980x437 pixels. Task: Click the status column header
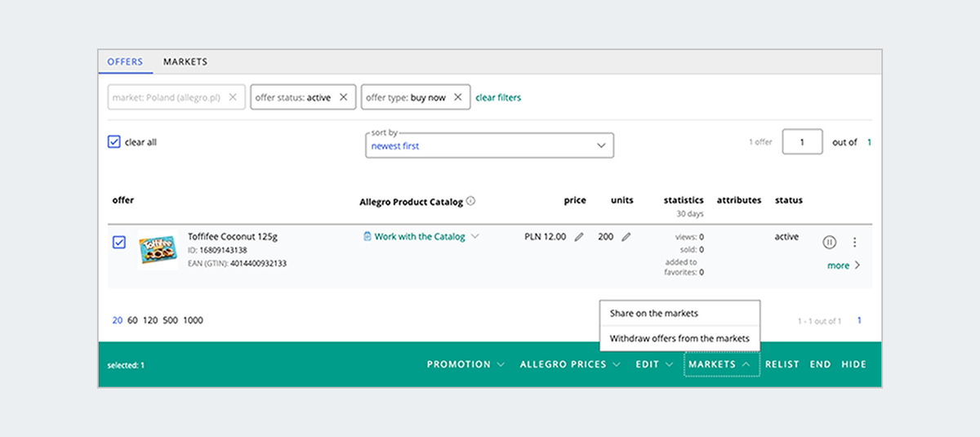coord(789,200)
